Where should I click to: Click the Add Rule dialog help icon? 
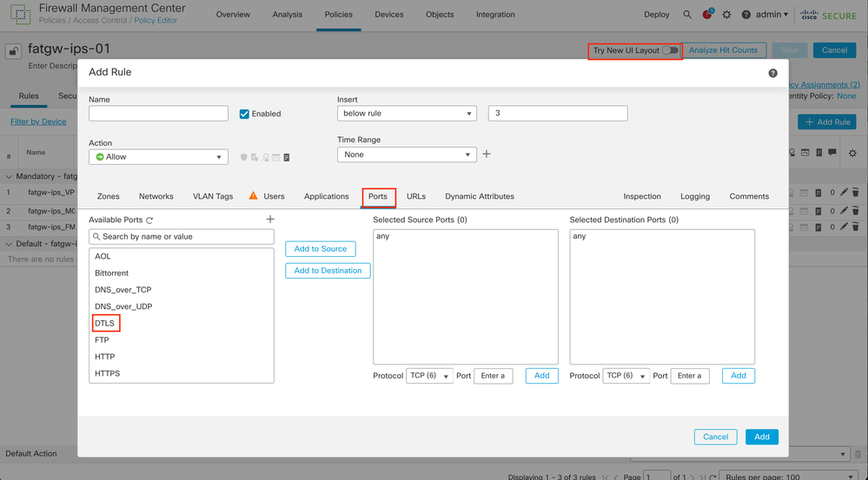[x=772, y=73]
